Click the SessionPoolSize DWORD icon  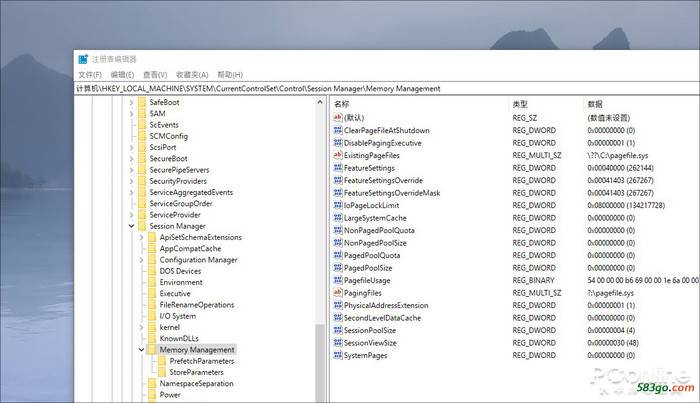tap(337, 330)
